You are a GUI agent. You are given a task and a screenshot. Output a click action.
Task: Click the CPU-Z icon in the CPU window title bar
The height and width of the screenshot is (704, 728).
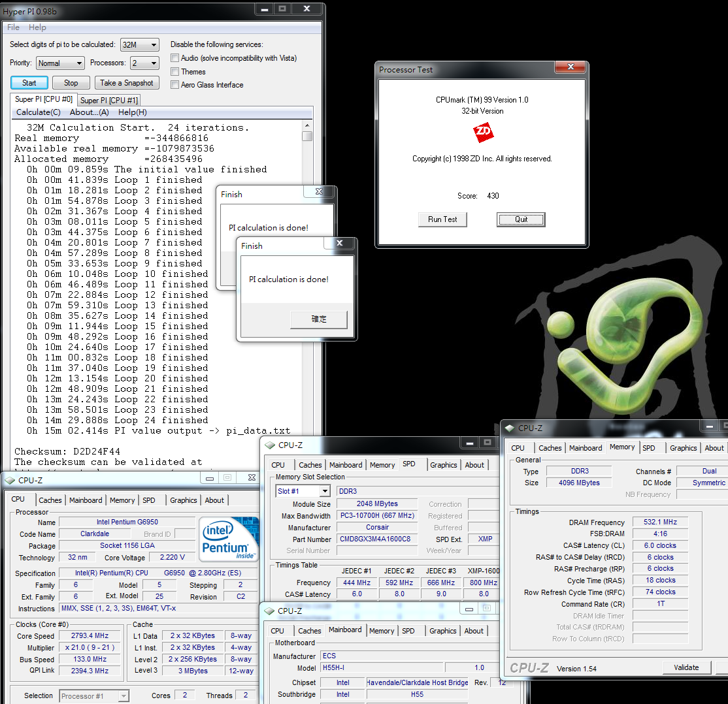click(10, 481)
